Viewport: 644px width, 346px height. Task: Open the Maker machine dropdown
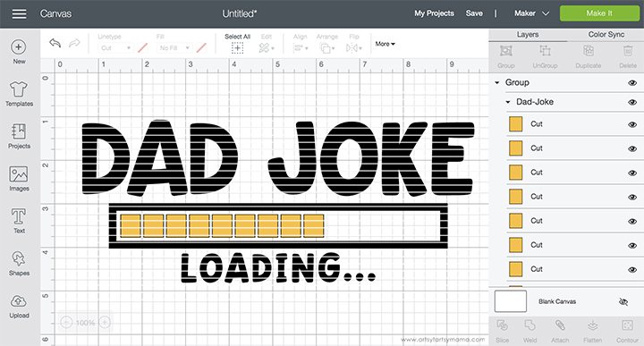532,13
